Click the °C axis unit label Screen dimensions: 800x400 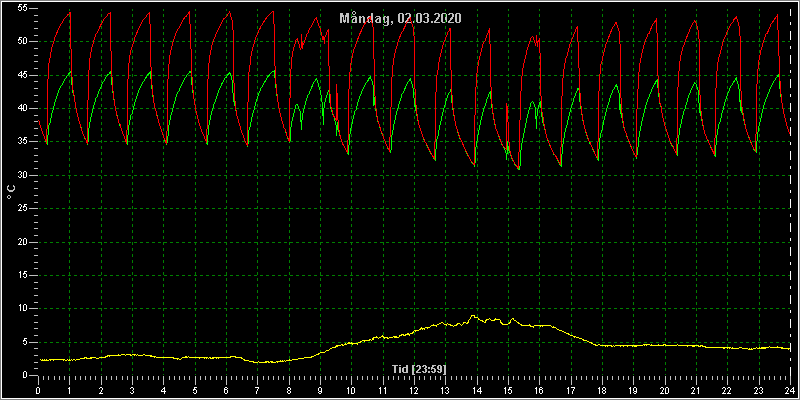coord(11,192)
